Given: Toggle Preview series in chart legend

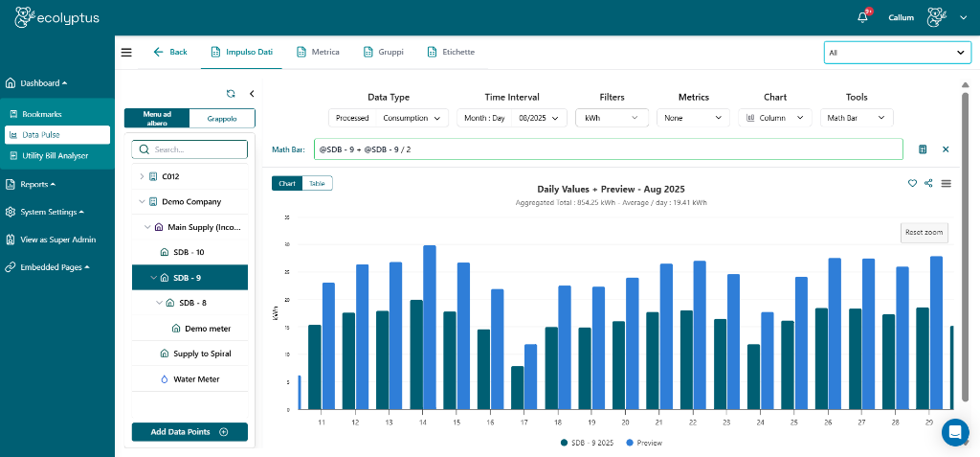Looking at the screenshot, I should coord(643,443).
